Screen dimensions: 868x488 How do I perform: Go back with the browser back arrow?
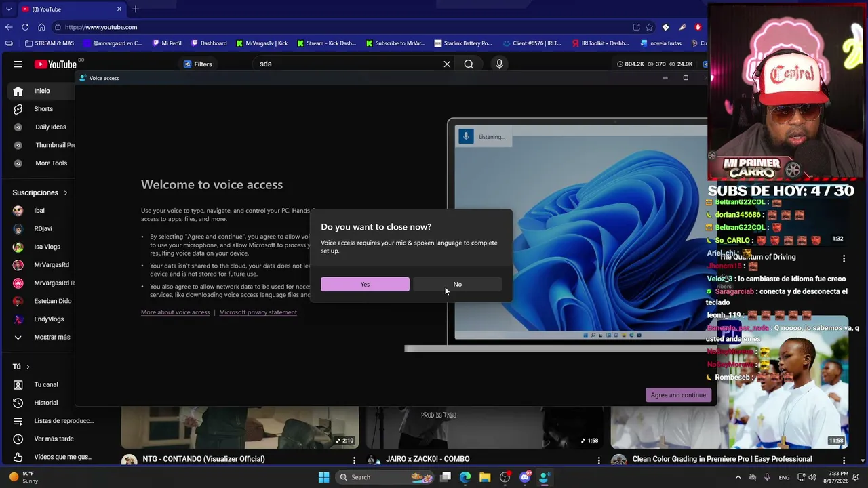[x=9, y=27]
